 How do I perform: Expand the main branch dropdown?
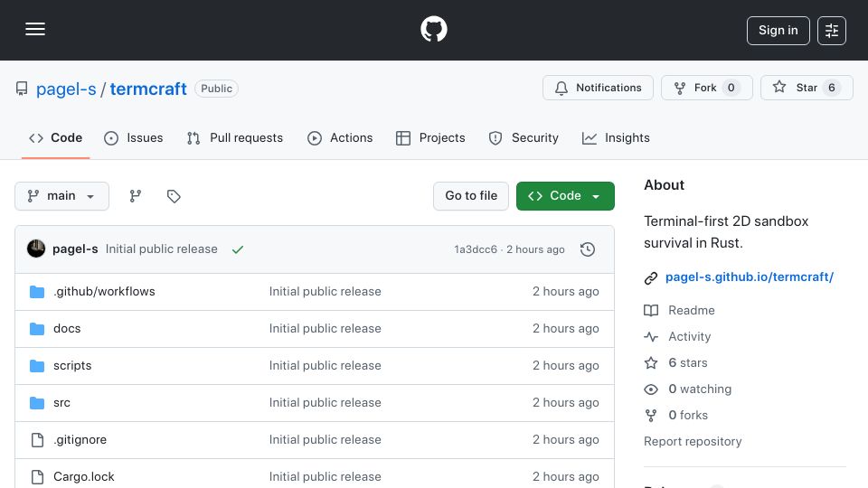(x=61, y=196)
